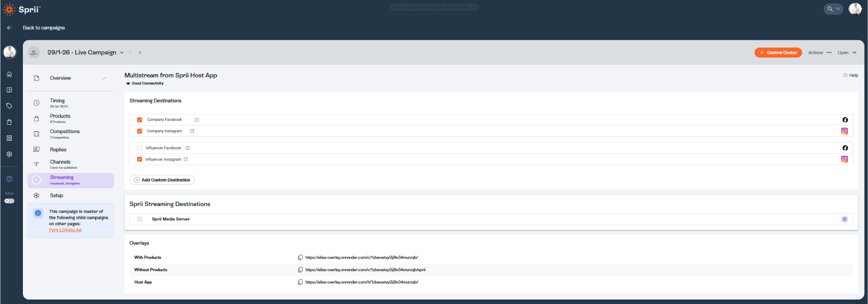Screen dimensions: 868x304
Task: Click Add Custom Destination button
Action: 162,180
